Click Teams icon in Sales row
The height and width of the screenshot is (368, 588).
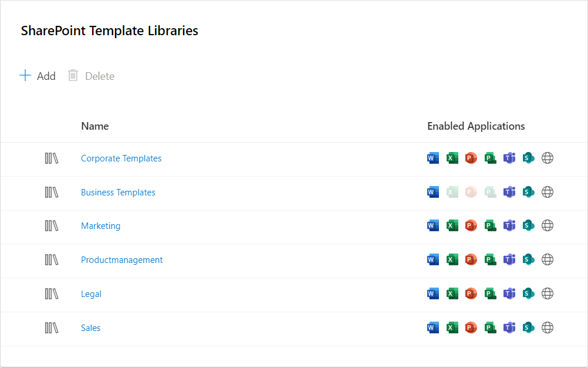click(509, 328)
